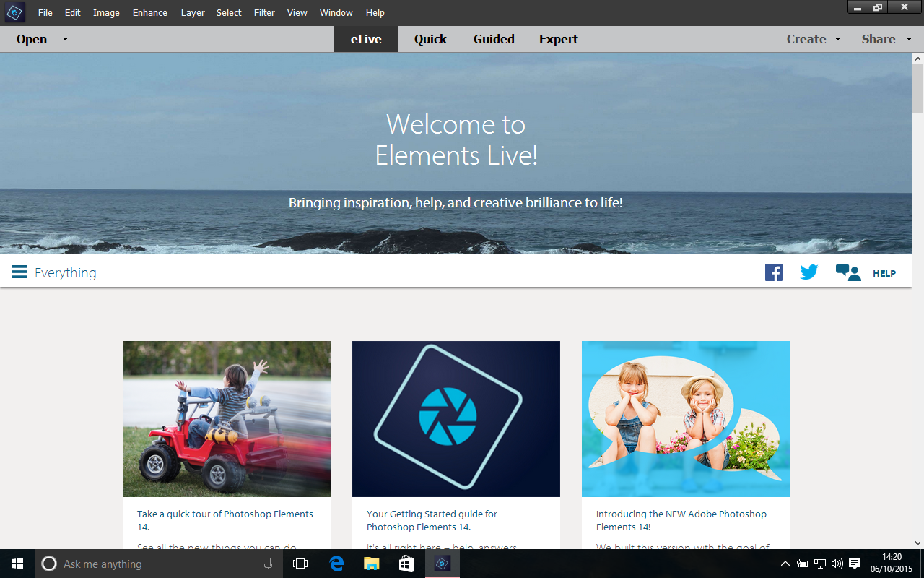Click the Photoshop Elements logo icon
924x578 pixels.
(14, 12)
